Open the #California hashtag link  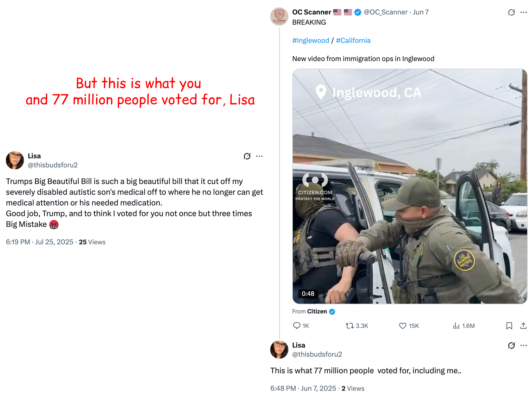tap(353, 40)
